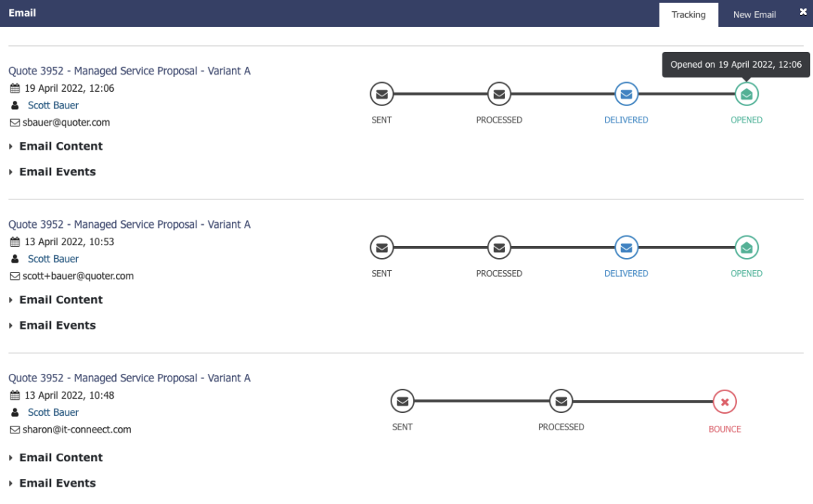The image size is (813, 504).
Task: Click the Delivered icon of the 19 April email
Action: point(626,94)
